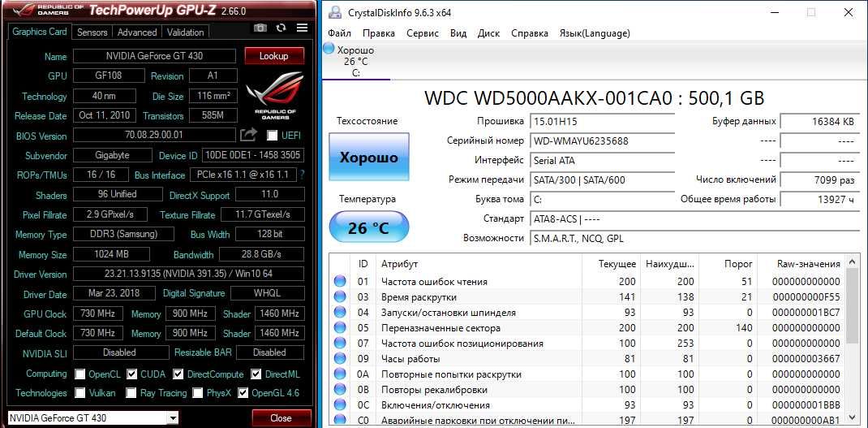Click the CrystalDiskInfo app icon in title bar
The image size is (868, 428).
(x=333, y=12)
